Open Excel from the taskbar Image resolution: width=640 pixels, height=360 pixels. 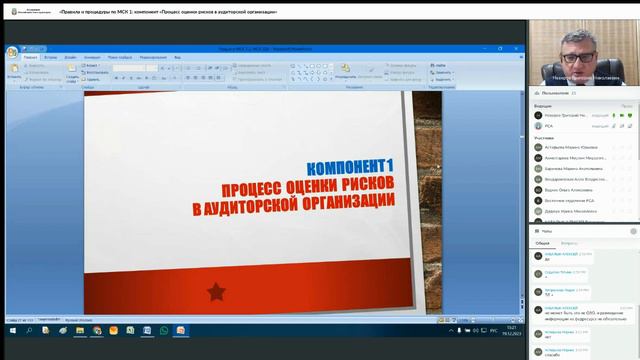(130, 331)
